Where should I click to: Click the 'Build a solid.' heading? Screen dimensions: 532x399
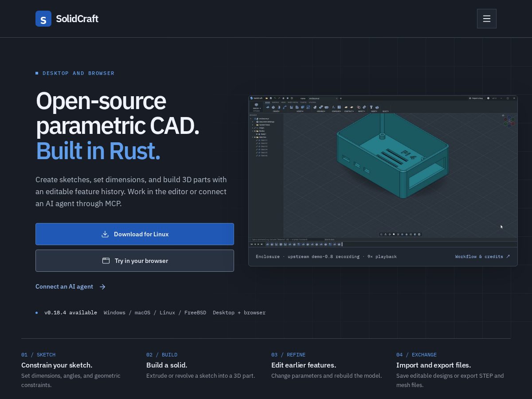[167, 365]
